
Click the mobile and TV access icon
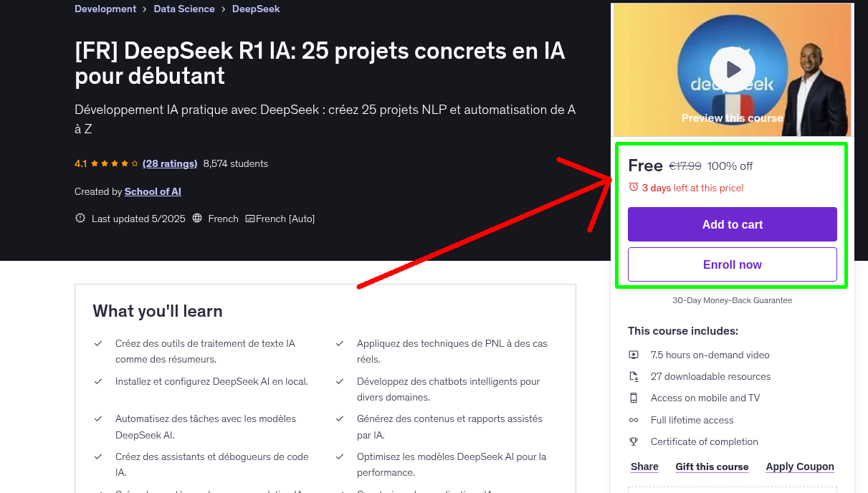click(634, 398)
